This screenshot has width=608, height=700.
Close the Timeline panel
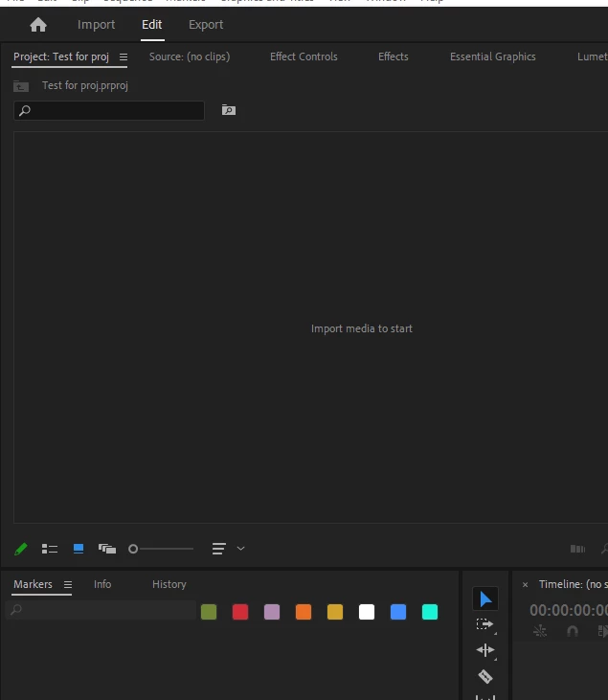[525, 585]
